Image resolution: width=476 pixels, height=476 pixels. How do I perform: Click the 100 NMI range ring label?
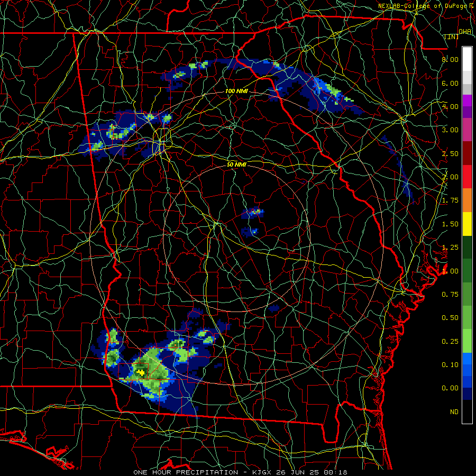pos(236,91)
